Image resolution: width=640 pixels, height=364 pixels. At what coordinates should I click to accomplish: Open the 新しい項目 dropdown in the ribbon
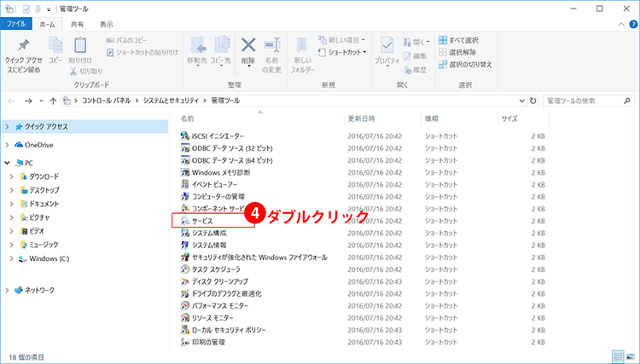[x=340, y=39]
